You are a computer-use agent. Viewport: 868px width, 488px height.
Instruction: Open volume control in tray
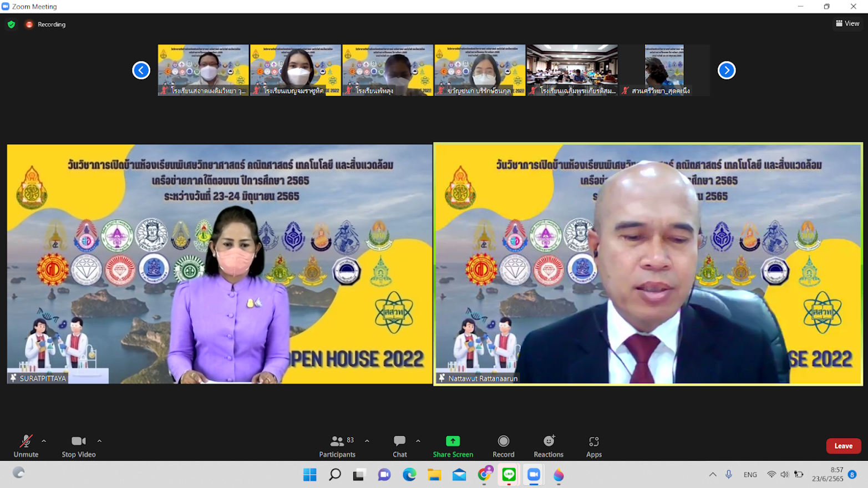(784, 475)
